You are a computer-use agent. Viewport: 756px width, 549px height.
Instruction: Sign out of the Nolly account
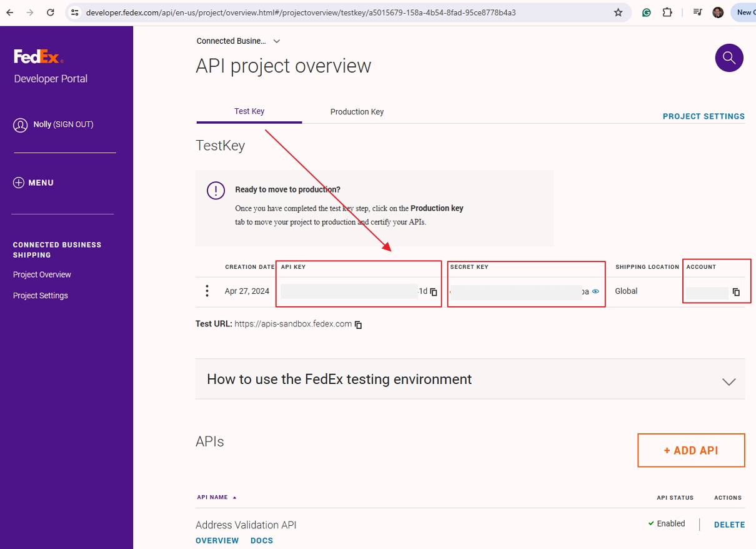tap(73, 124)
